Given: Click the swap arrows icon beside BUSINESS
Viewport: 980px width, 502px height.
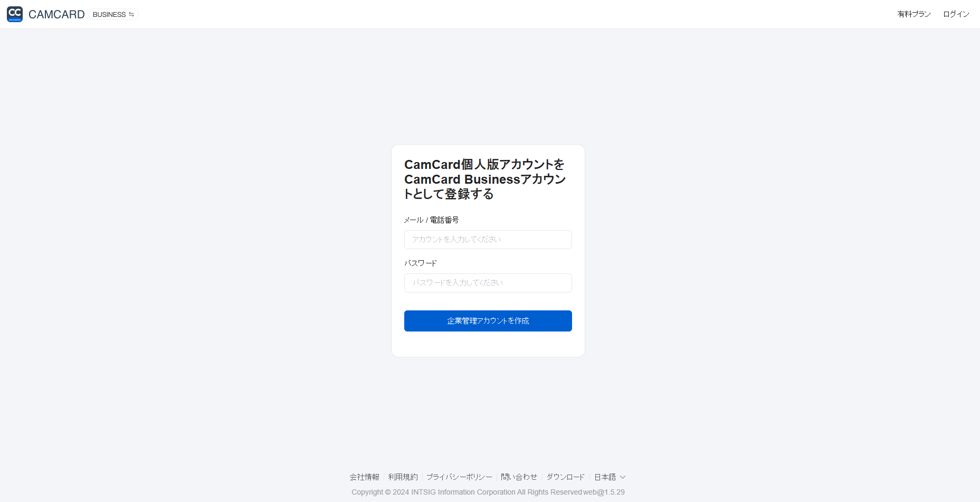Looking at the screenshot, I should tap(131, 14).
